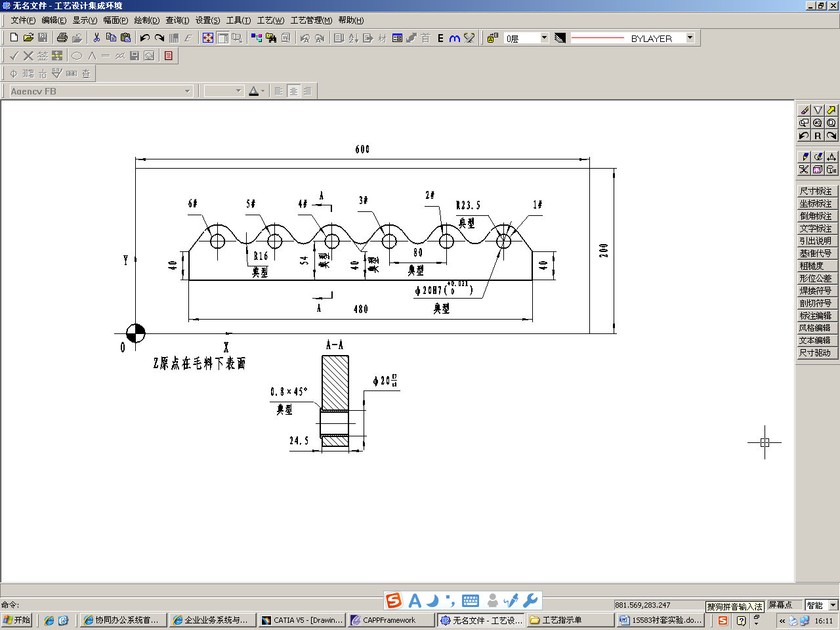Toggle center text alignment

(x=293, y=91)
